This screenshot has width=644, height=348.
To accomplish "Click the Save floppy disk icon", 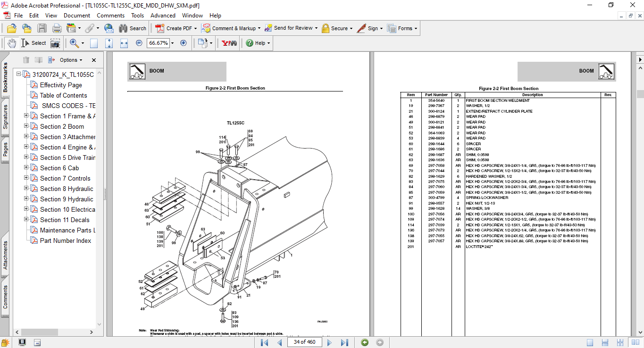I will click(x=42, y=28).
